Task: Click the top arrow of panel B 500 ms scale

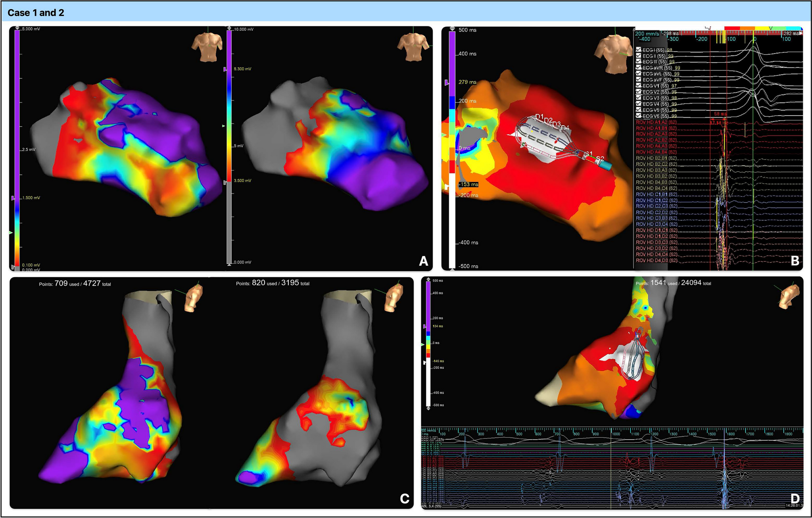Action: pyautogui.click(x=452, y=29)
